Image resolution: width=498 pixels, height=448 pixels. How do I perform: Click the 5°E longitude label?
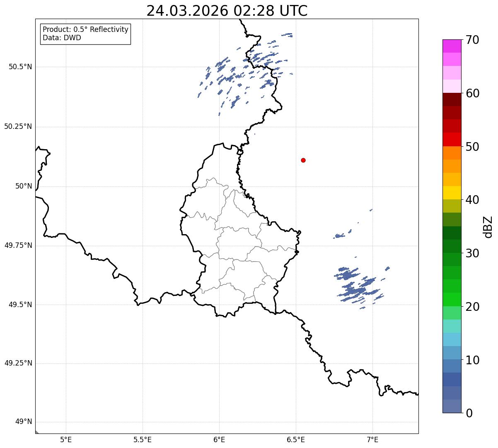click(66, 440)
